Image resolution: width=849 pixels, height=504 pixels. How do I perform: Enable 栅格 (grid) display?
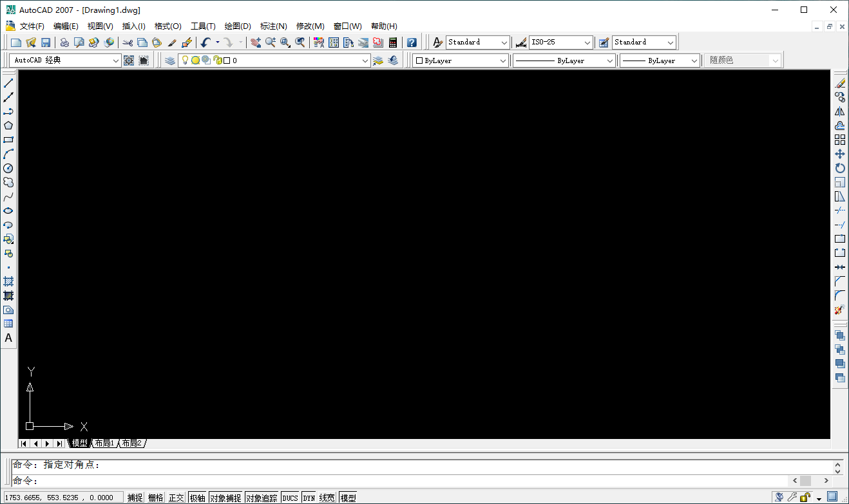156,497
